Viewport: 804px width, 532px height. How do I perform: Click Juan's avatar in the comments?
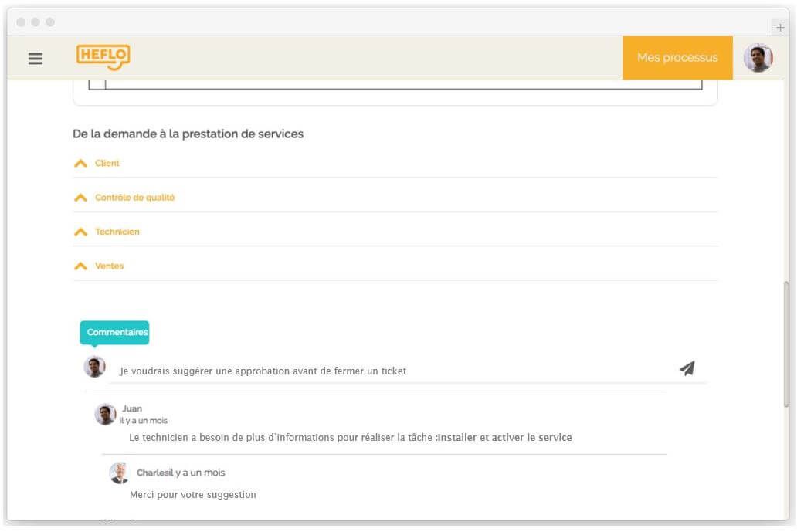[x=106, y=415]
